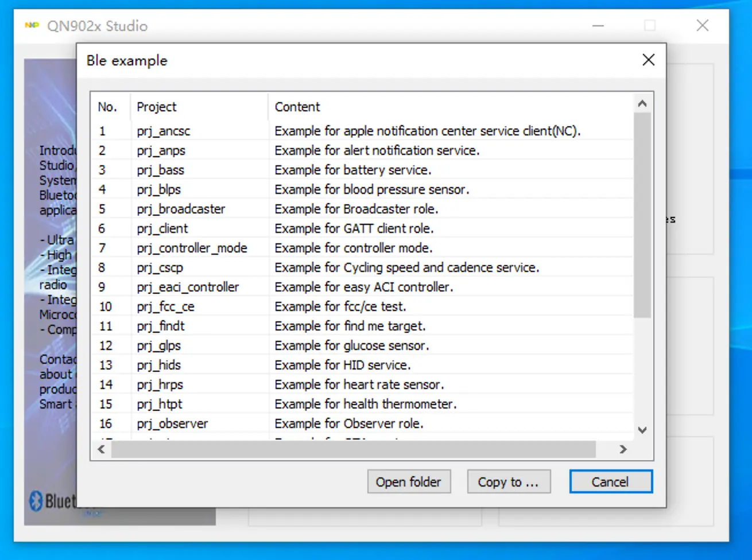Screen dimensions: 752x560
Task: Click row number 10 cell
Action: pos(106,306)
